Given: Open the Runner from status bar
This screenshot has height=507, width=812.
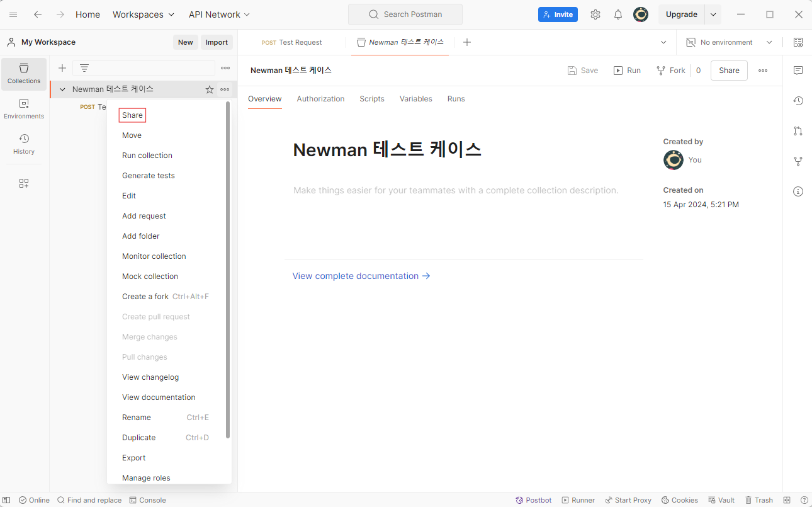Looking at the screenshot, I should pos(578,500).
